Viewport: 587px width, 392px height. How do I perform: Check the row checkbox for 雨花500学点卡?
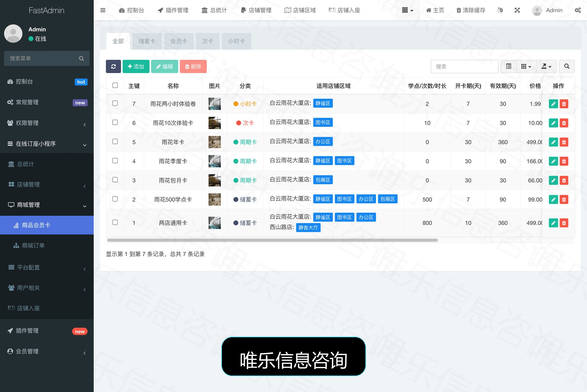(115, 199)
